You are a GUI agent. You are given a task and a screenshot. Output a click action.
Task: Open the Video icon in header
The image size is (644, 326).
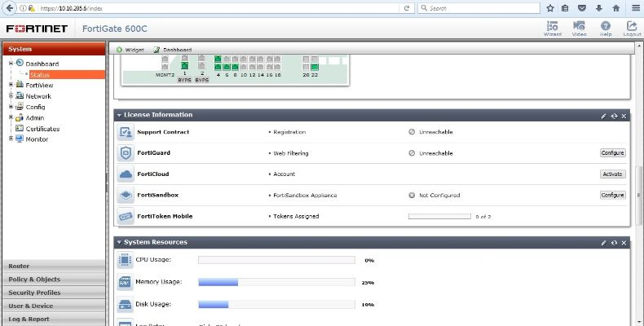[x=579, y=29]
